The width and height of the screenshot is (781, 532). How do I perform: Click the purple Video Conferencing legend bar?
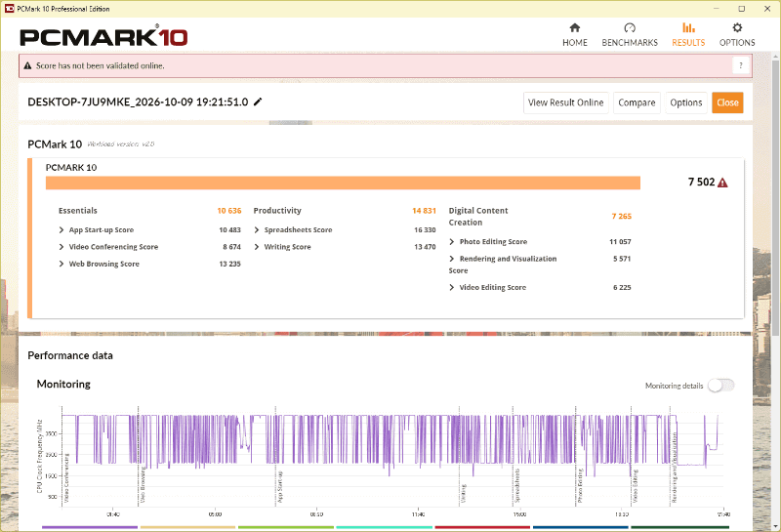tap(90, 527)
